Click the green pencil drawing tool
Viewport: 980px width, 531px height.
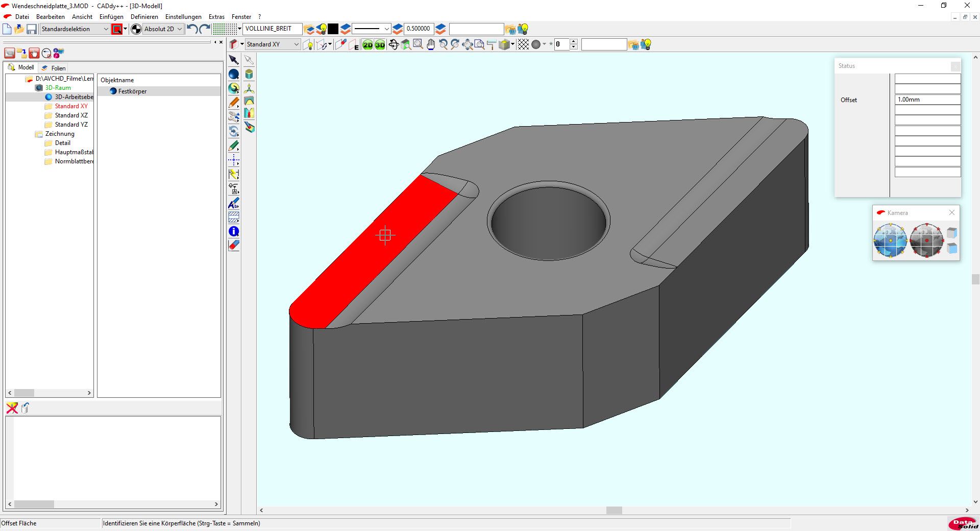click(x=234, y=146)
